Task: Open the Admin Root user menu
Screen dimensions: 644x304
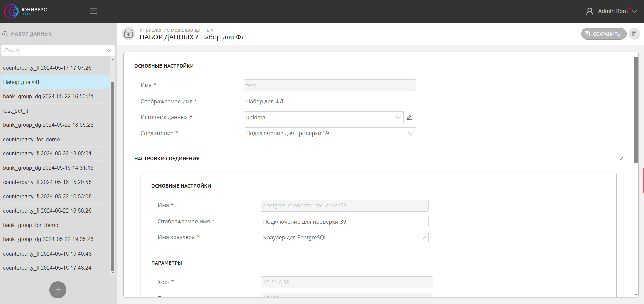Action: point(611,11)
